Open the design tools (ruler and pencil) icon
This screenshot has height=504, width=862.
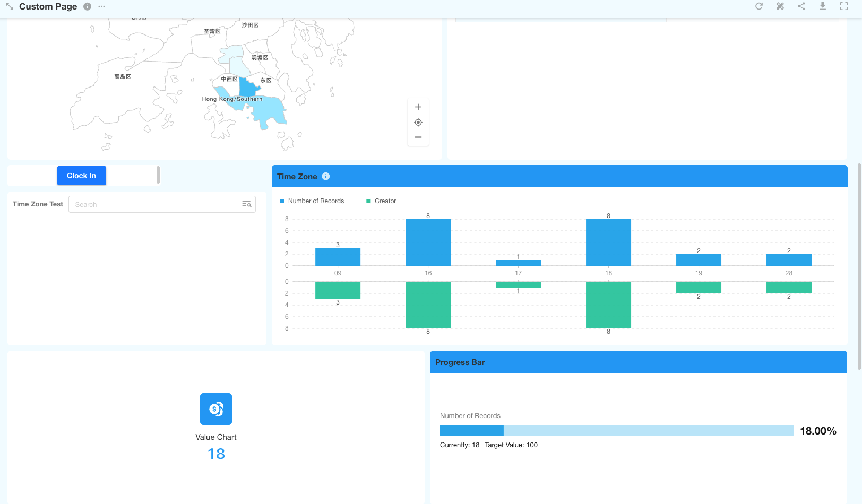coord(780,6)
